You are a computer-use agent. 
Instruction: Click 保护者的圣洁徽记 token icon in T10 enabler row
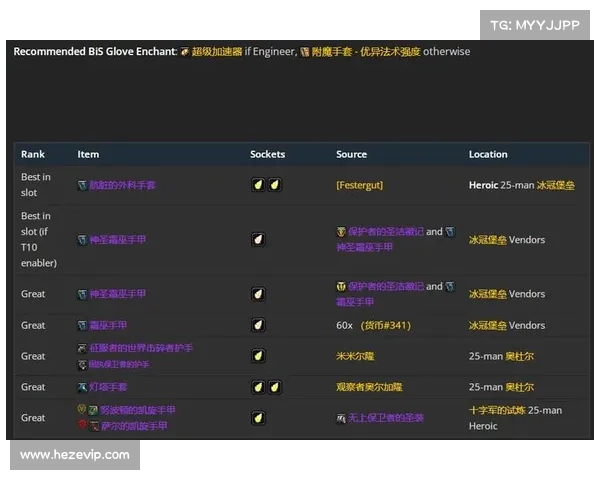point(341,232)
